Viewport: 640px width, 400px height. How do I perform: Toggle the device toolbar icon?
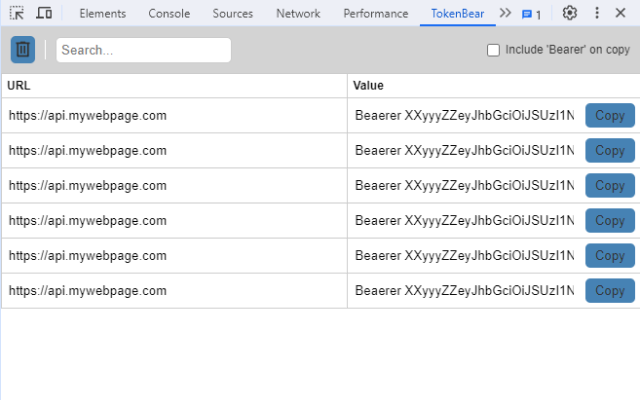[44, 14]
